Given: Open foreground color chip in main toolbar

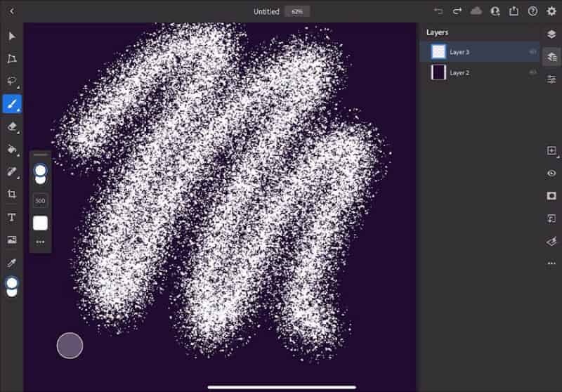Looking at the screenshot, I should click(12, 283).
